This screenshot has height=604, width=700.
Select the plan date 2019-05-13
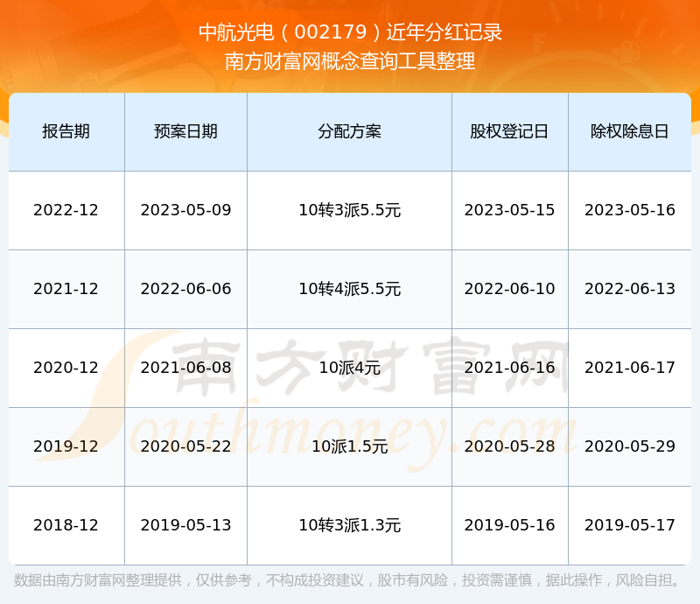pos(185,525)
